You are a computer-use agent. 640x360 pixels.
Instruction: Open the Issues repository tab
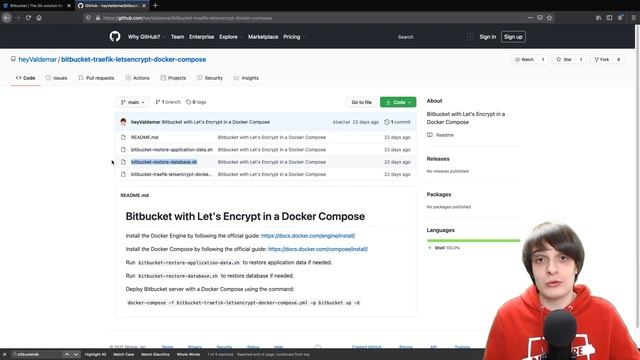click(x=56, y=78)
